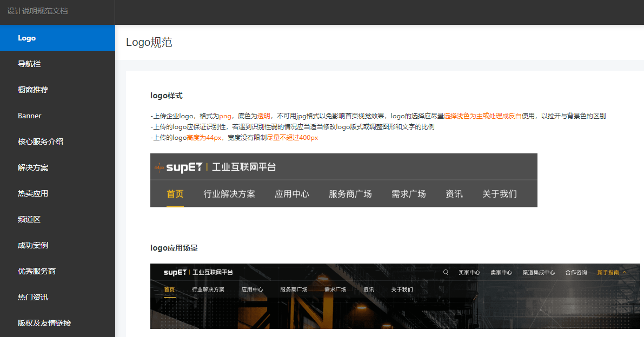
Task: Click the logo样式 section heading
Action: [167, 96]
